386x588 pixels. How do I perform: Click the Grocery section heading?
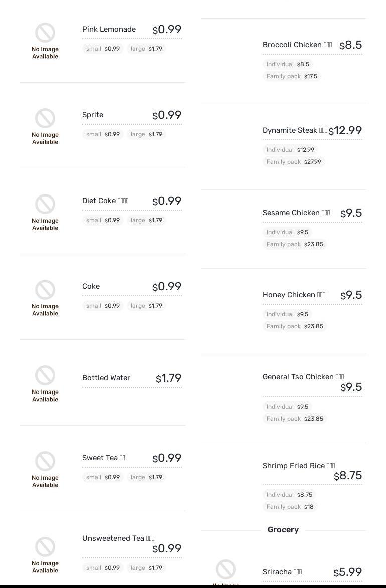coord(283,530)
